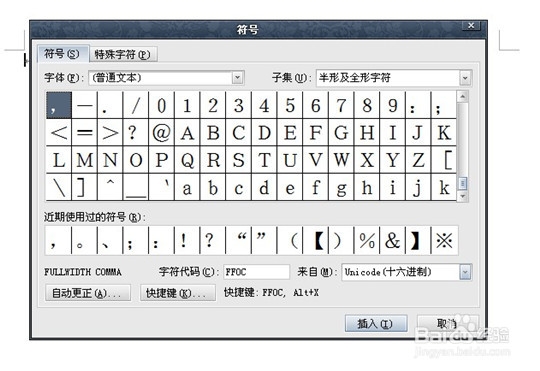Choose lowercase g in the symbol grid
Screen dimensions: 540x371
tap(341, 187)
